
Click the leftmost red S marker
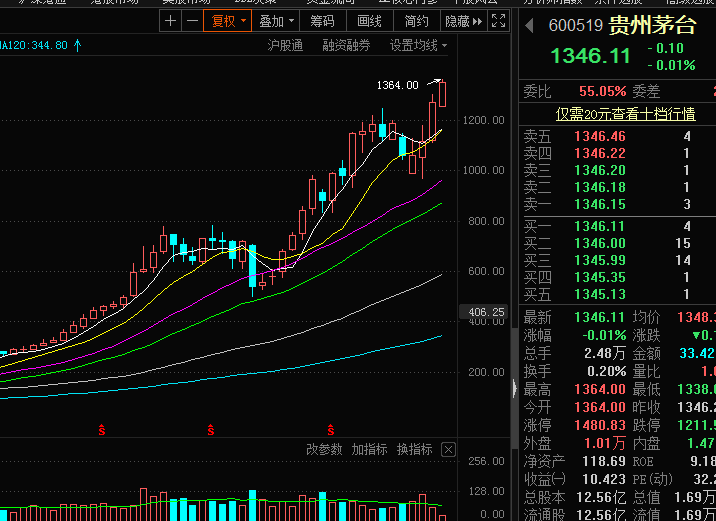pyautogui.click(x=102, y=430)
